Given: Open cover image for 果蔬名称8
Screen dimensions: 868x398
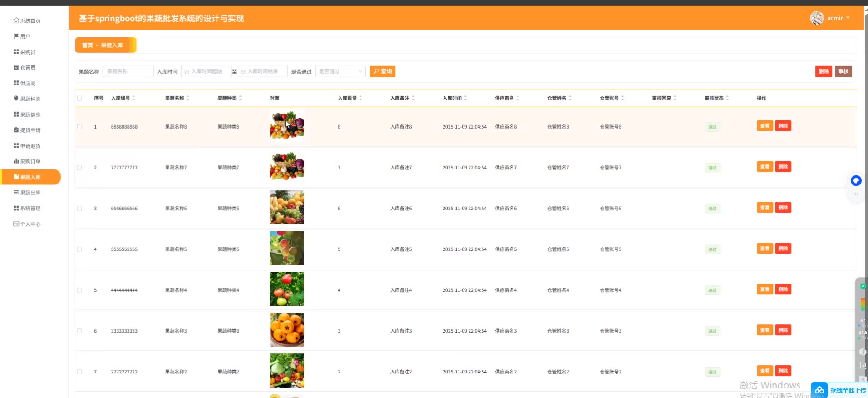Looking at the screenshot, I should [287, 126].
